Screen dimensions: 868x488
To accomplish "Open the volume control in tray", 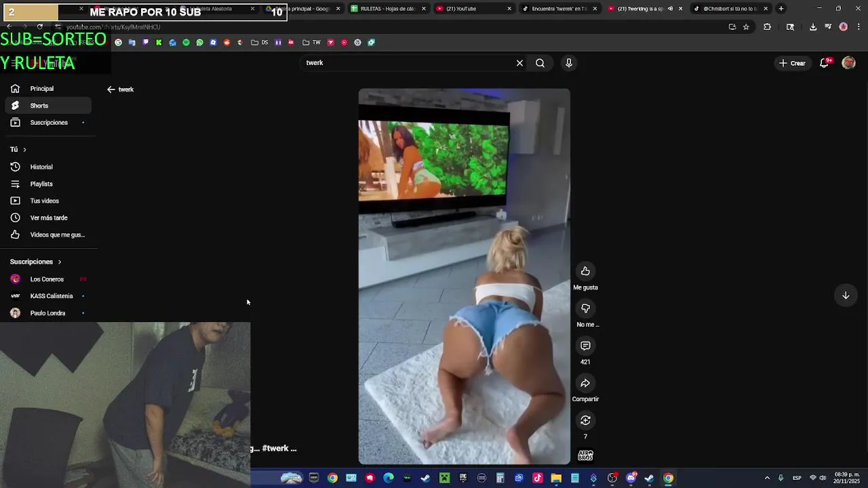I will 824,479.
